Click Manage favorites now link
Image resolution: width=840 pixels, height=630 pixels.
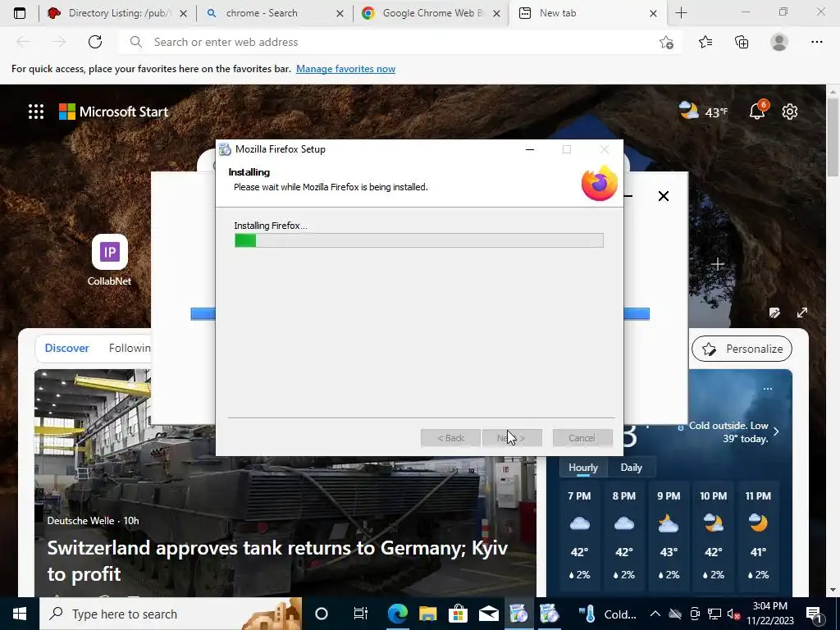[345, 69]
